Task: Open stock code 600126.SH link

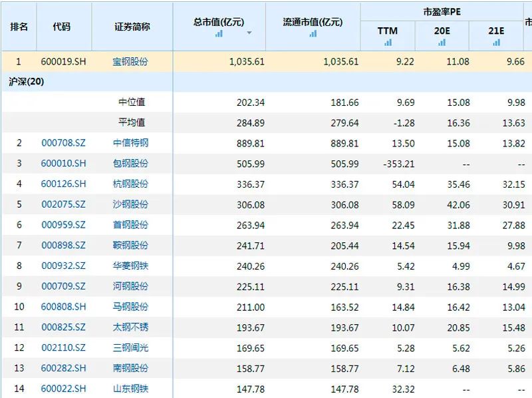Action: (63, 184)
